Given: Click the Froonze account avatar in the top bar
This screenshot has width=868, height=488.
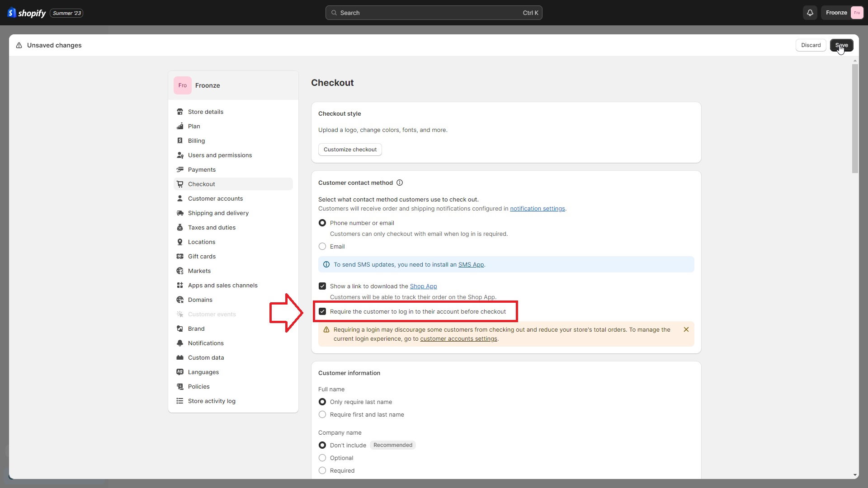Looking at the screenshot, I should [857, 13].
